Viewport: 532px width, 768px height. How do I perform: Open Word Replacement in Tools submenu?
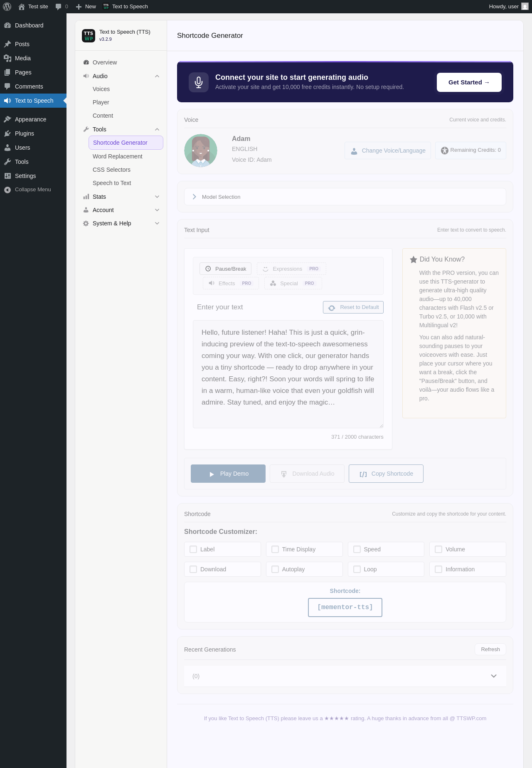(117, 156)
